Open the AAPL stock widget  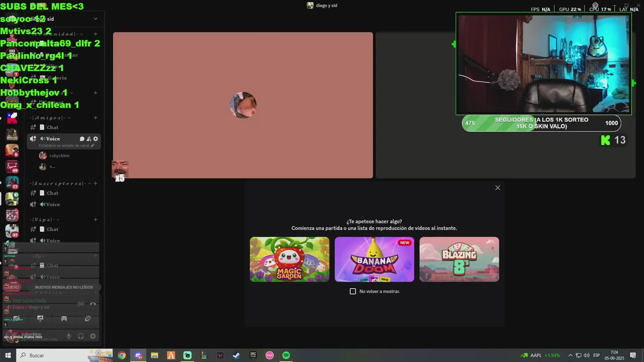(x=541, y=355)
